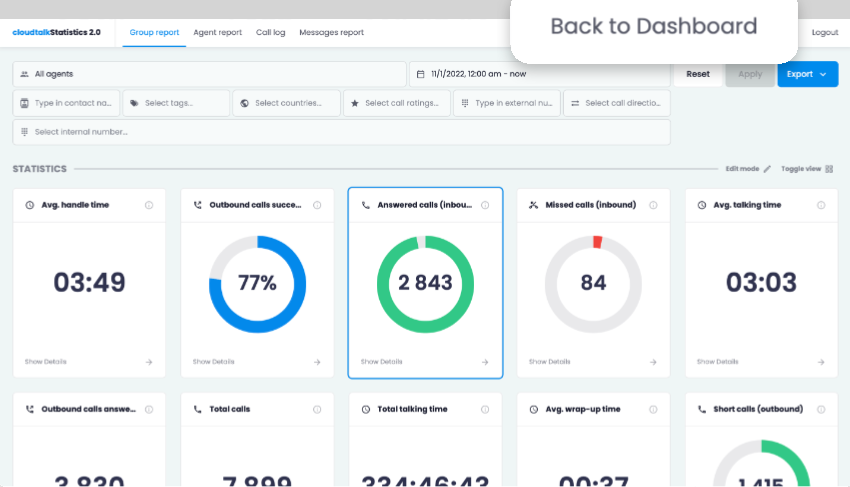850x487 pixels.
Task: Open the Select tags dropdown
Action: point(176,103)
